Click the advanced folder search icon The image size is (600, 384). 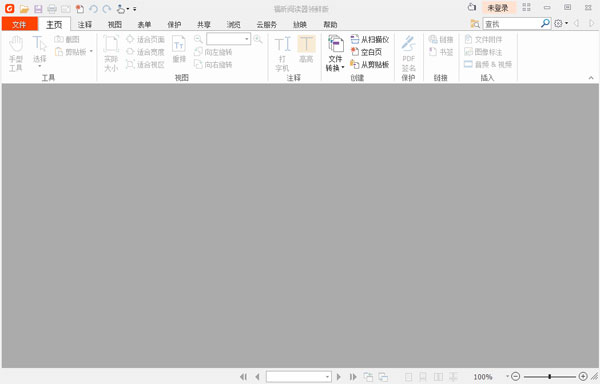(475, 24)
